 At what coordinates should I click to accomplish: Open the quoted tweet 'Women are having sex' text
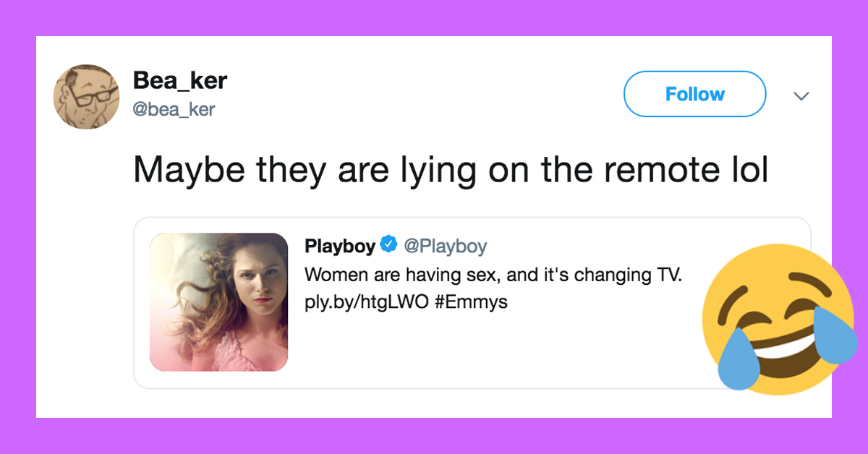coord(493,275)
